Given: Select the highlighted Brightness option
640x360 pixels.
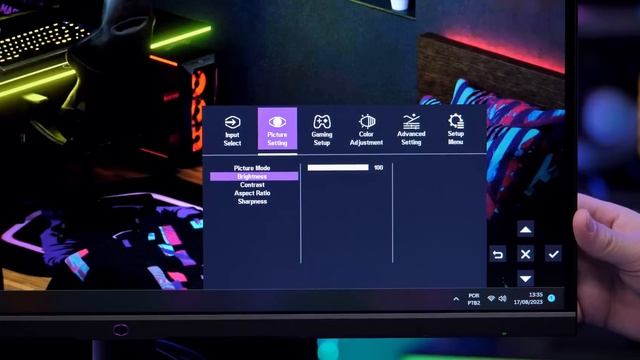Looking at the screenshot, I should (254, 176).
